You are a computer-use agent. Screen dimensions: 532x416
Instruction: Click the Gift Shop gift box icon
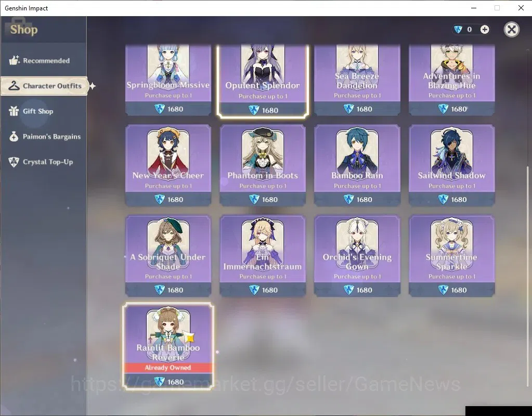pyautogui.click(x=14, y=111)
